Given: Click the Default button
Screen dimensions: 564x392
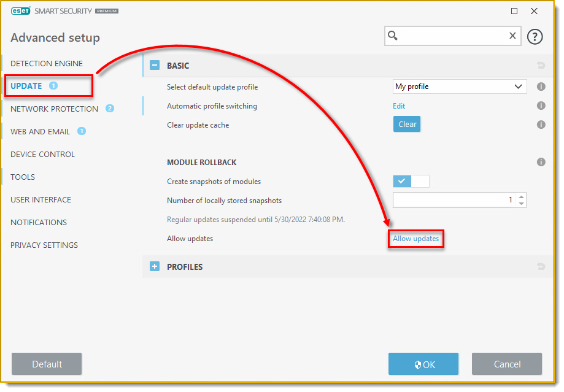Looking at the screenshot, I should click(47, 364).
